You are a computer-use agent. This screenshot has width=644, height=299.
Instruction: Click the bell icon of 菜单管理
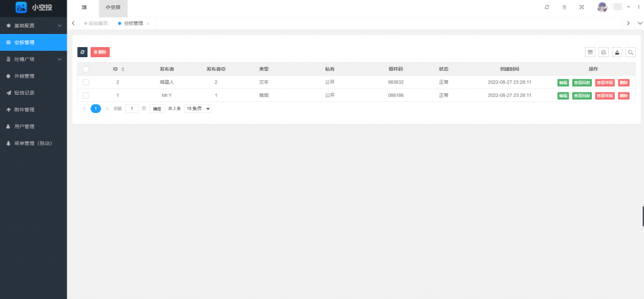point(8,143)
